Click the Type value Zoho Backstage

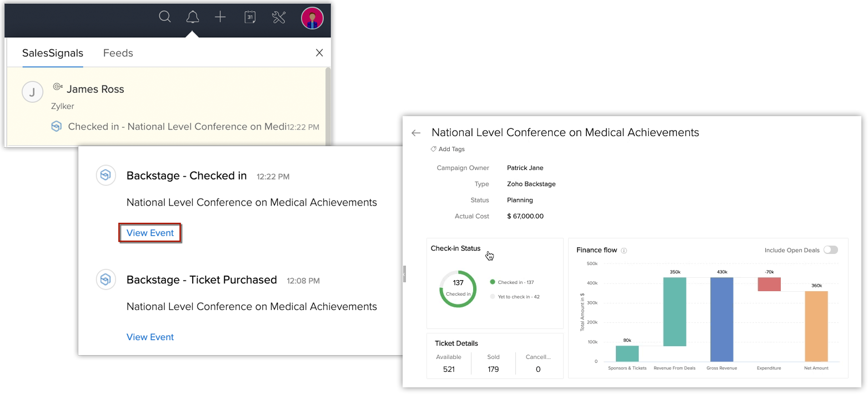tap(531, 184)
